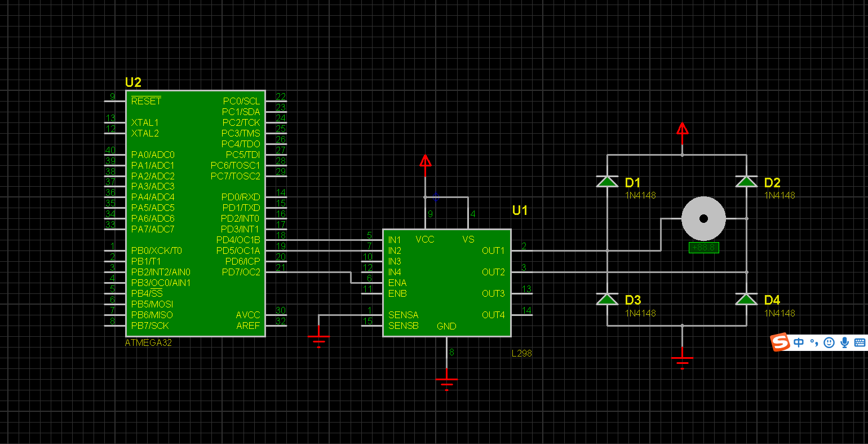Select the D2 diode symbol

tap(746, 181)
